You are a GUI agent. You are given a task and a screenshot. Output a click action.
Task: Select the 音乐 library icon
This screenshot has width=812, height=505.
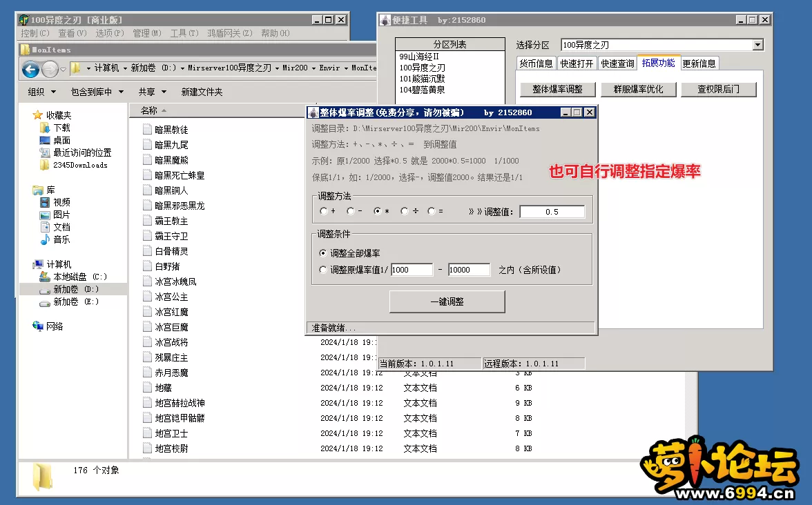[x=44, y=239]
